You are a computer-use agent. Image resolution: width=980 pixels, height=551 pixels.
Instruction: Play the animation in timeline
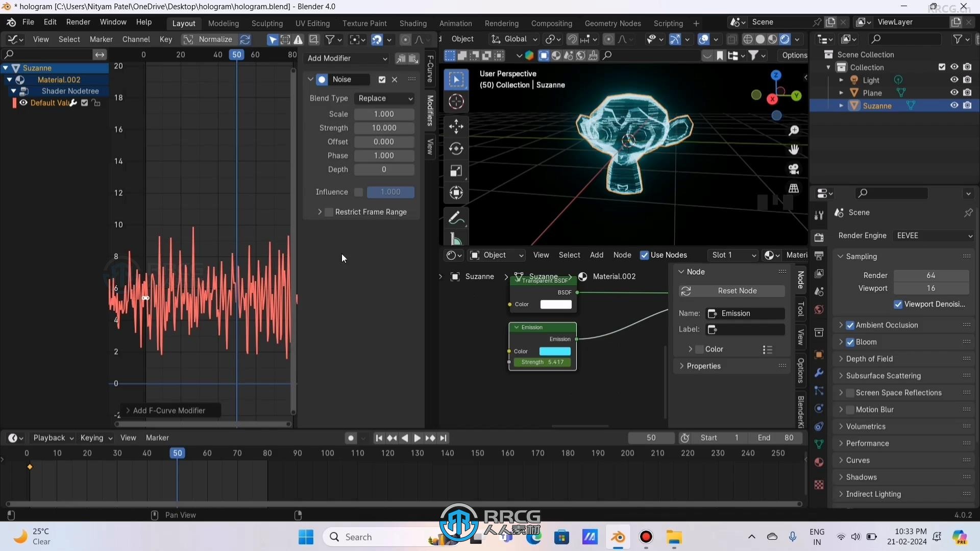[417, 438]
